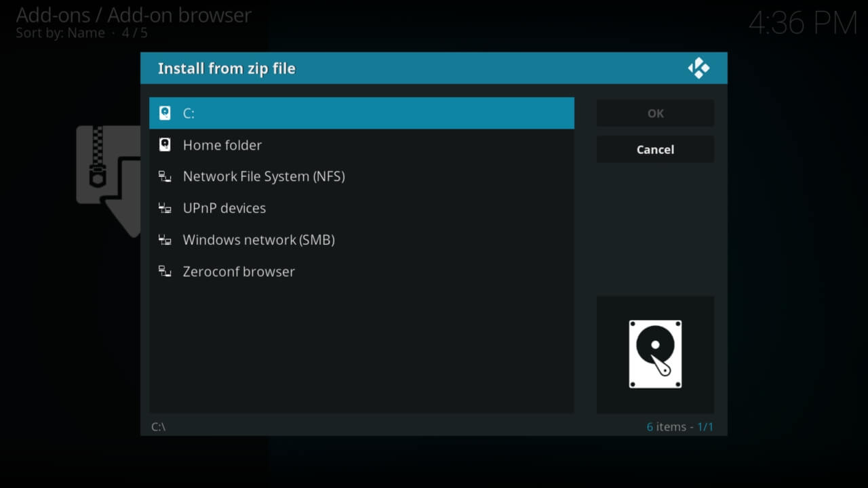The height and width of the screenshot is (488, 868).
Task: Click the Kodi logo in dialog header
Action: pyautogui.click(x=698, y=68)
